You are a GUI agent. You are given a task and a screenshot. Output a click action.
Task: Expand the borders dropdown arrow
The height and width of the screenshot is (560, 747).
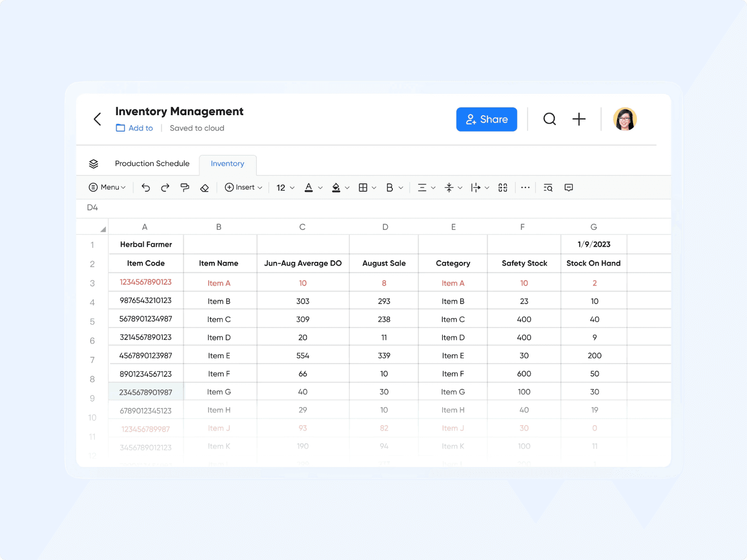pyautogui.click(x=374, y=188)
